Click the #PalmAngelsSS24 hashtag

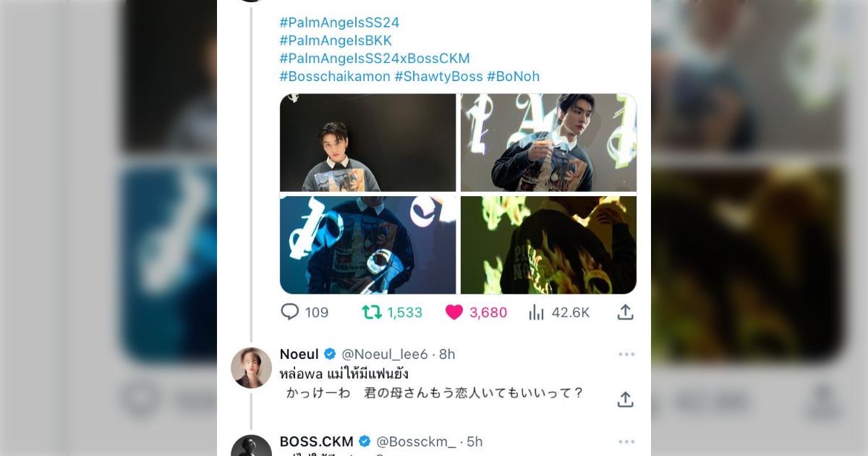click(339, 22)
